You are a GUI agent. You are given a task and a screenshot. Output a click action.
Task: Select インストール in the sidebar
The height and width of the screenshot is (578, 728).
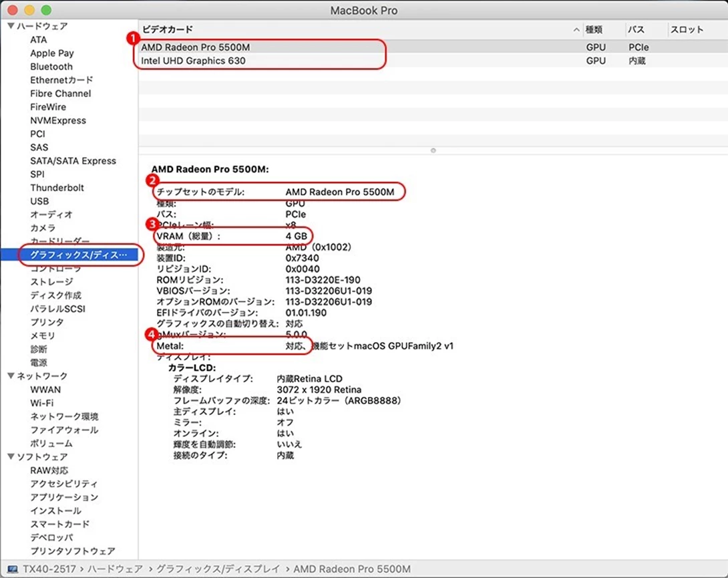coord(55,511)
